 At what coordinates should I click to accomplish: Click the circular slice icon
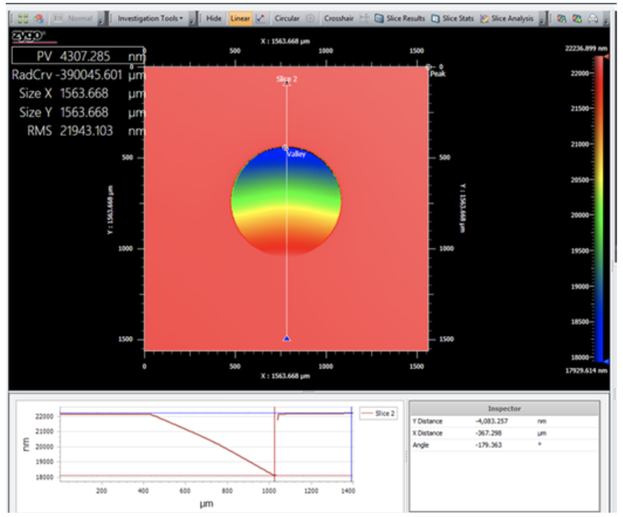310,18
